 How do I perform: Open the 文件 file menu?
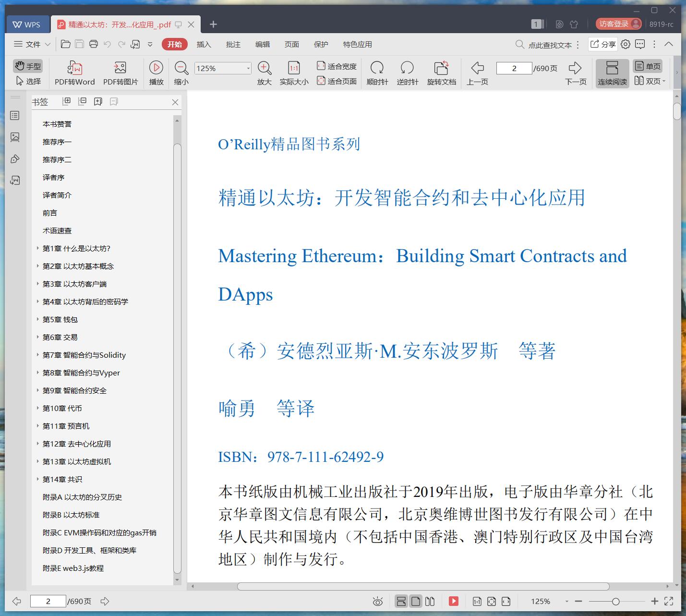32,44
